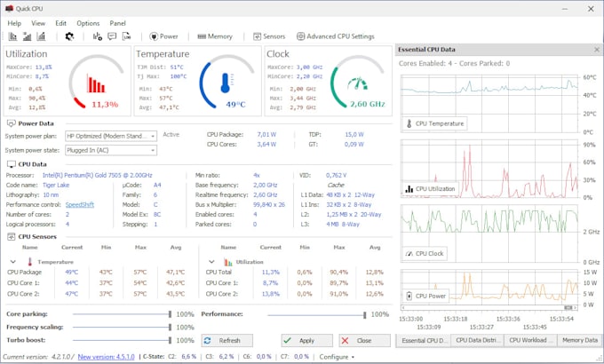Close the Essential CPU Data panel
Image resolution: width=604 pixels, height=364 pixels.
pos(596,50)
